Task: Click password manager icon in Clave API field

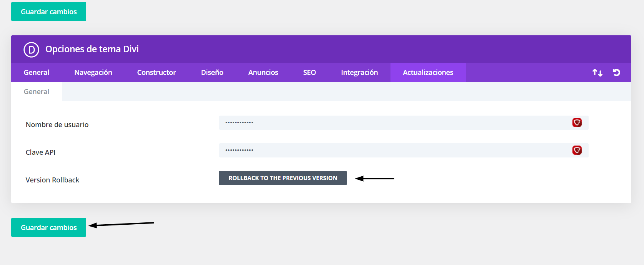Action: [577, 150]
